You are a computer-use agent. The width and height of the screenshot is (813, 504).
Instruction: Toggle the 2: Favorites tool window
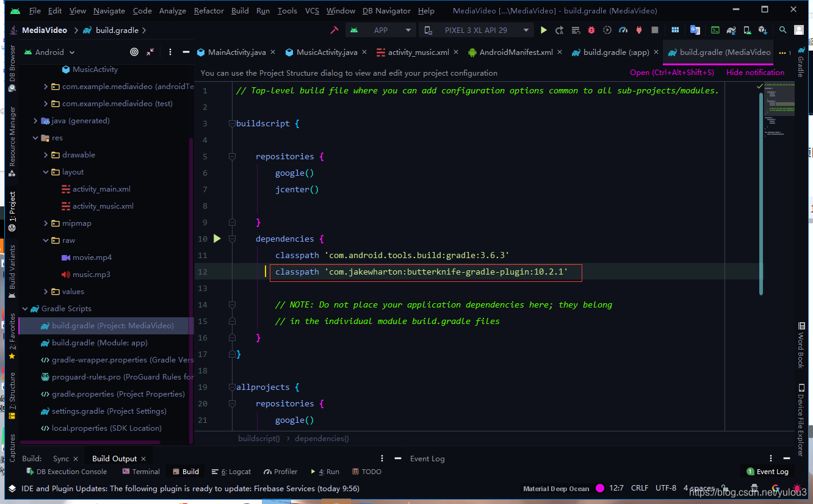click(12, 336)
